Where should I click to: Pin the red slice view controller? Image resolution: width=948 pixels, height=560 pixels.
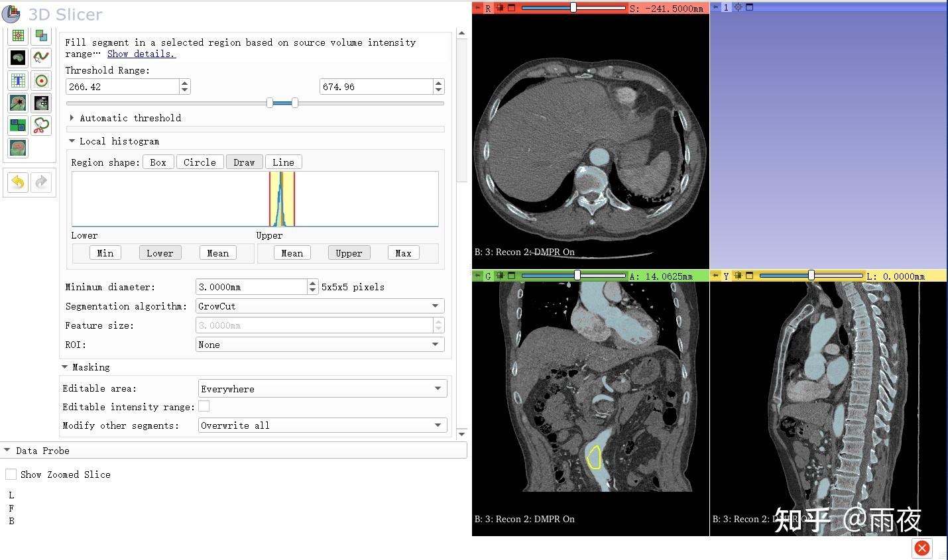tap(477, 8)
